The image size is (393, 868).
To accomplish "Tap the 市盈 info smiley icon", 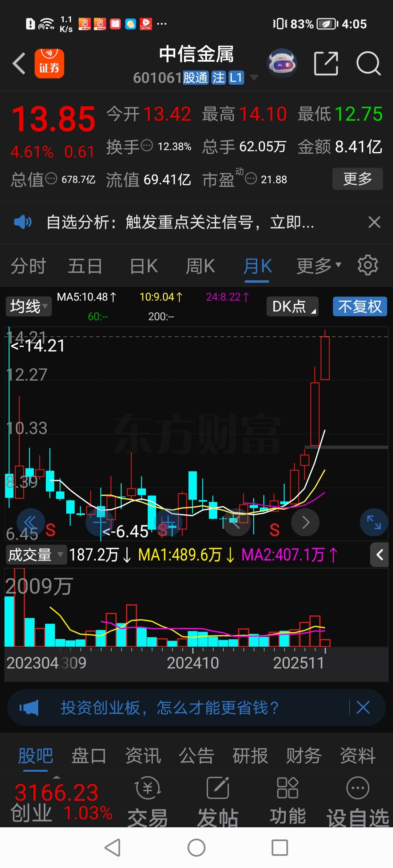I will 251,178.
